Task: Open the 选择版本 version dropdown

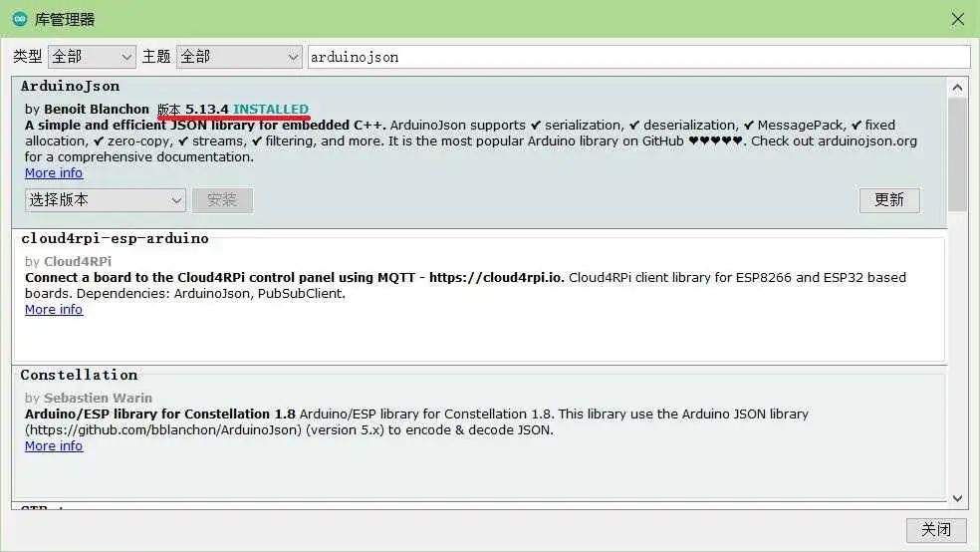Action: 105,200
